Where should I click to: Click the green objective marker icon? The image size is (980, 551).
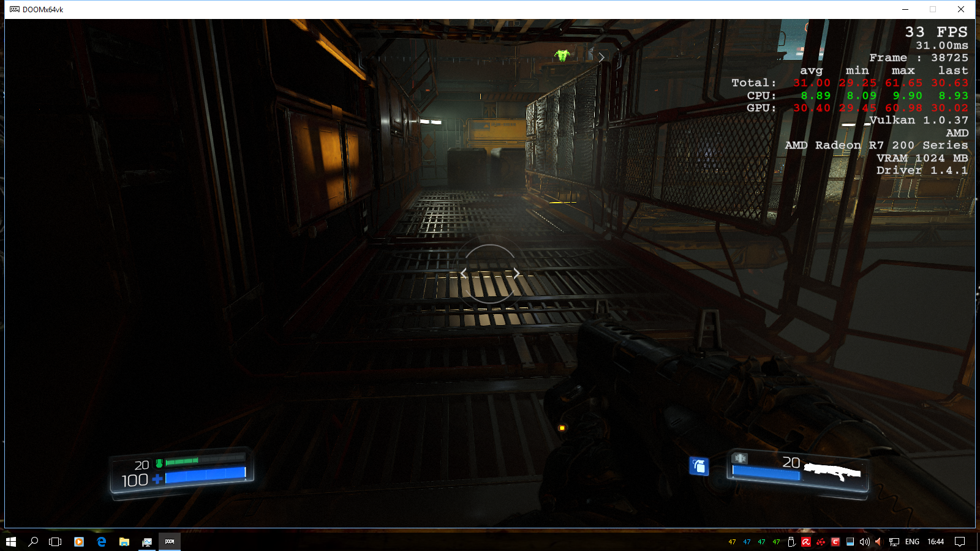pos(562,56)
